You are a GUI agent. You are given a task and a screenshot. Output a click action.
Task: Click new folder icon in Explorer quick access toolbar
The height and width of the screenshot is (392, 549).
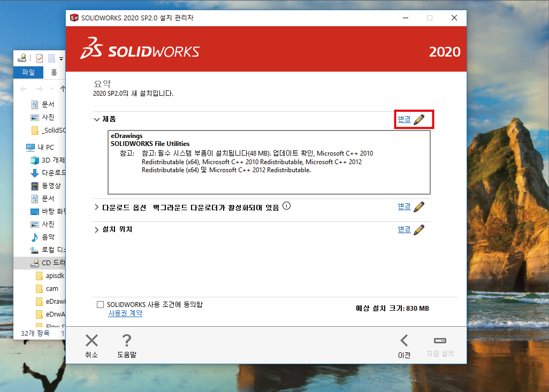(51, 58)
